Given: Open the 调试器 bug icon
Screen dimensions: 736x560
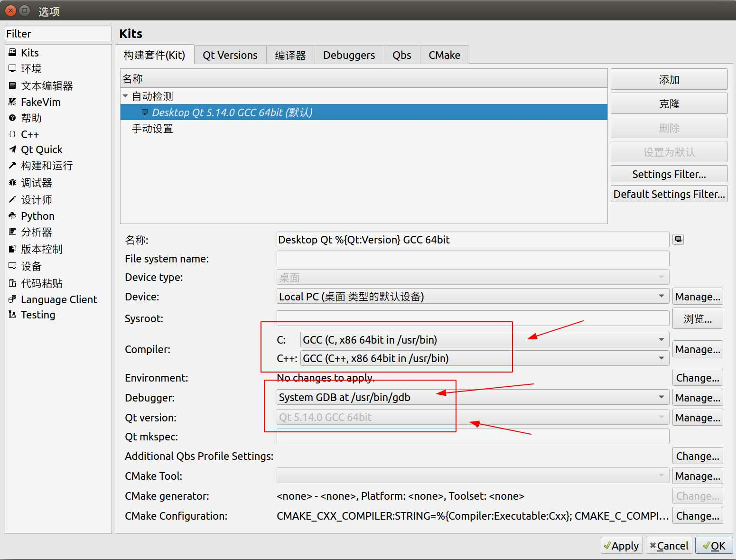Looking at the screenshot, I should [12, 183].
